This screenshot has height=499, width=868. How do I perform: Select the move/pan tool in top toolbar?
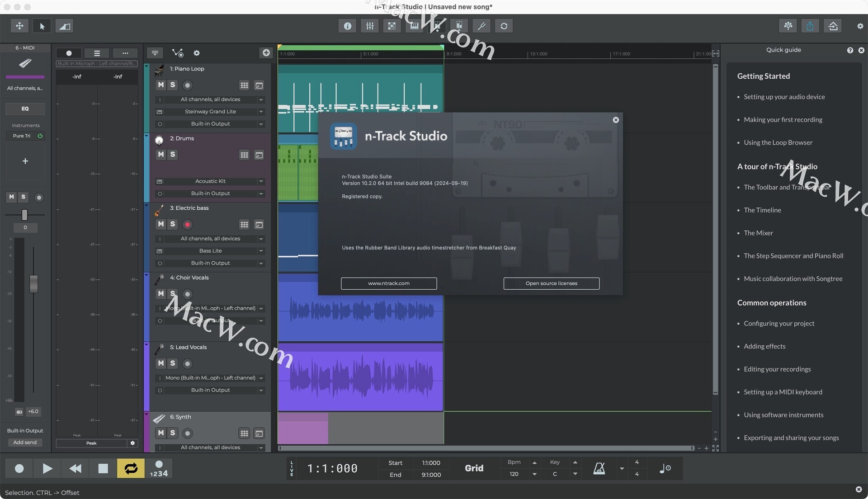[19, 26]
